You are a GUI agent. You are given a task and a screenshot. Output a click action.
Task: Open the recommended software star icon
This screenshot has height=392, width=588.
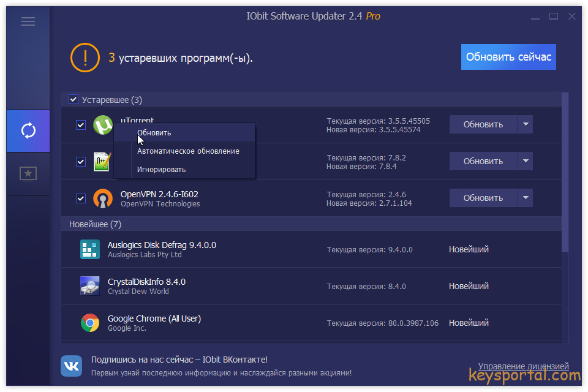click(x=28, y=174)
